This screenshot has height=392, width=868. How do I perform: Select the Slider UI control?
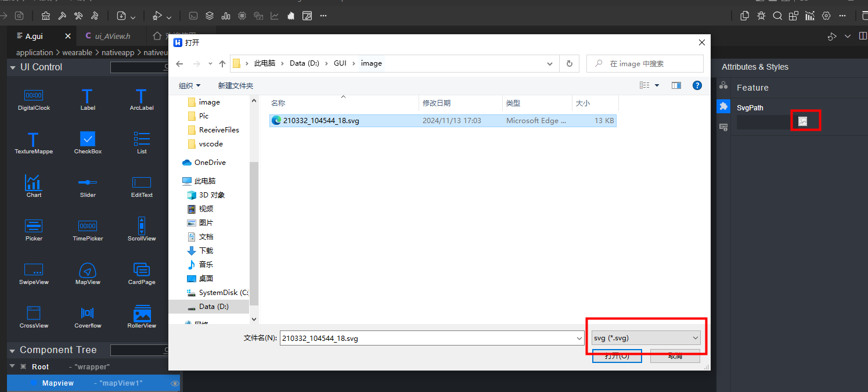pyautogui.click(x=88, y=183)
